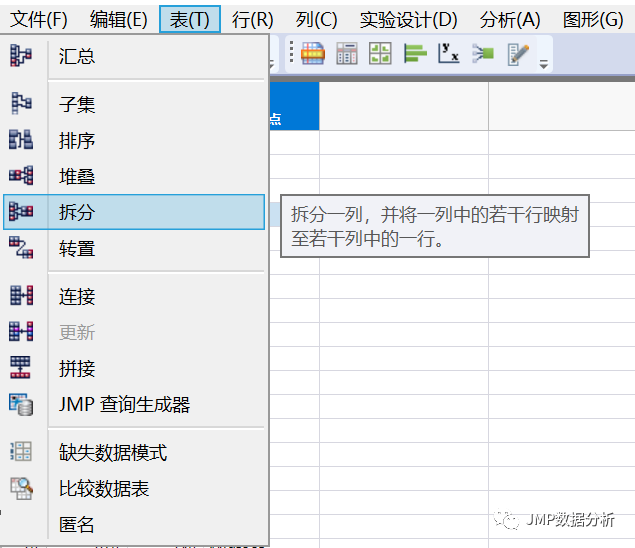This screenshot has height=548, width=635.
Task: Open JMP 查询生成器
Action: pyautogui.click(x=124, y=405)
